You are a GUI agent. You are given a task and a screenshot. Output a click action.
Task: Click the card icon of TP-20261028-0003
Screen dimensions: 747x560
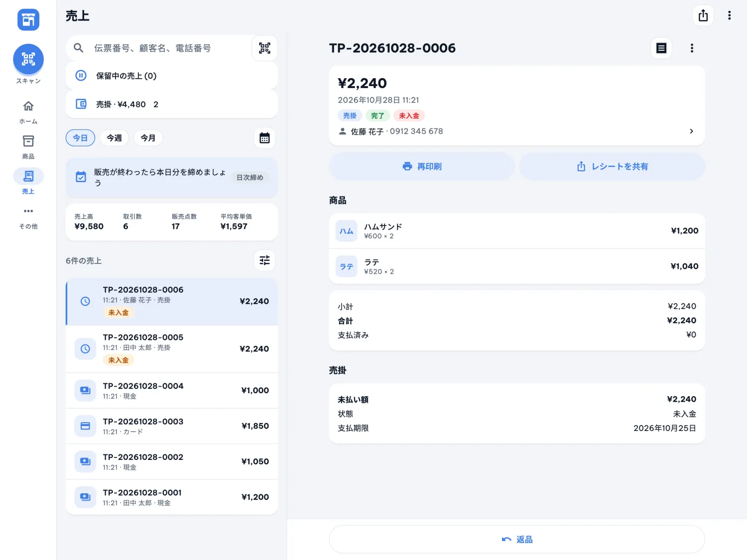tap(85, 426)
